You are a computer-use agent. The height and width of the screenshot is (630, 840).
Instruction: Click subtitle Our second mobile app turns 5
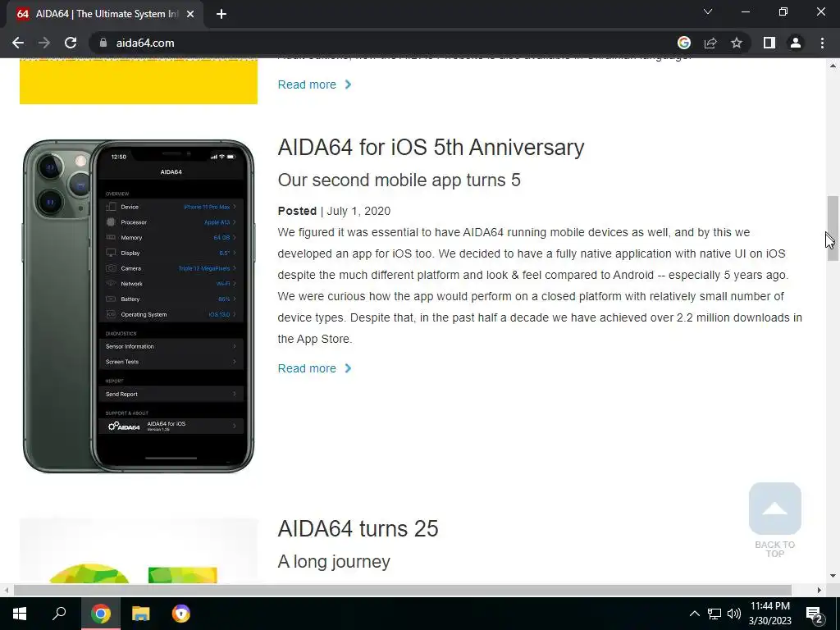point(399,180)
